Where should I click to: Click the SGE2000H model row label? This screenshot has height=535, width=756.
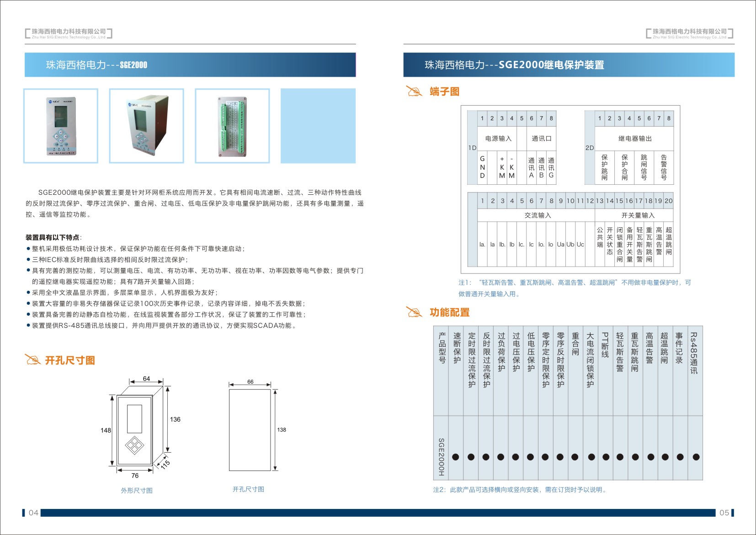pyautogui.click(x=442, y=457)
